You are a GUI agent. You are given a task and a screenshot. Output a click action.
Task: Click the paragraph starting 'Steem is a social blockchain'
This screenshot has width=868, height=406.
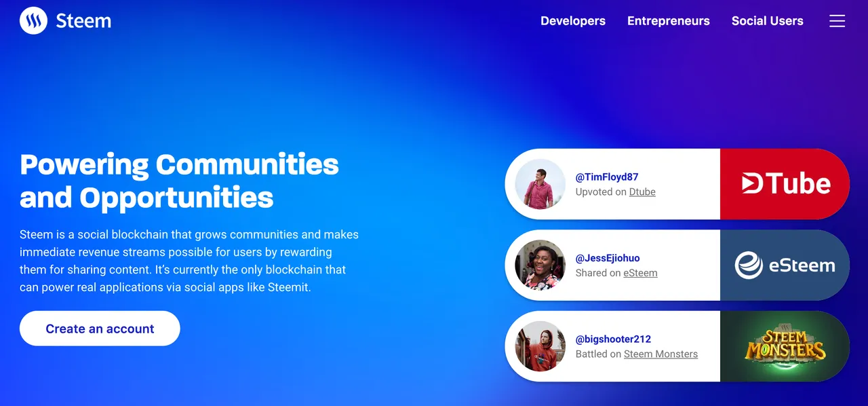pos(189,261)
